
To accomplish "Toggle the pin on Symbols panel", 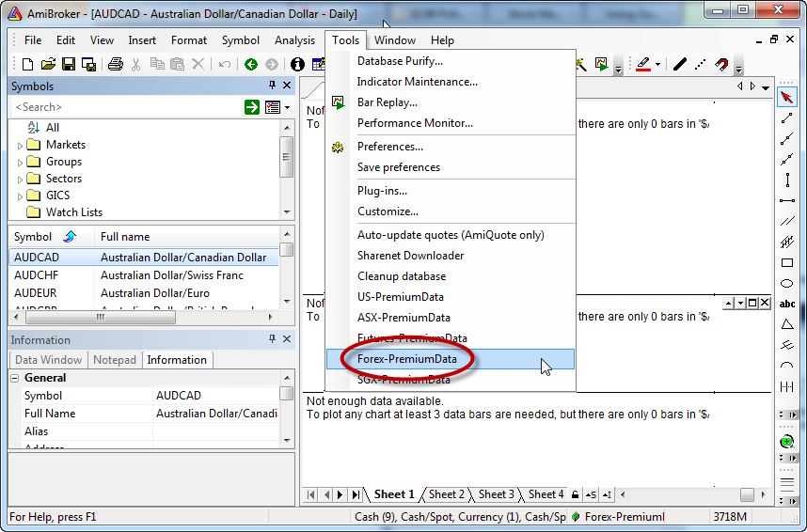I will [272, 86].
